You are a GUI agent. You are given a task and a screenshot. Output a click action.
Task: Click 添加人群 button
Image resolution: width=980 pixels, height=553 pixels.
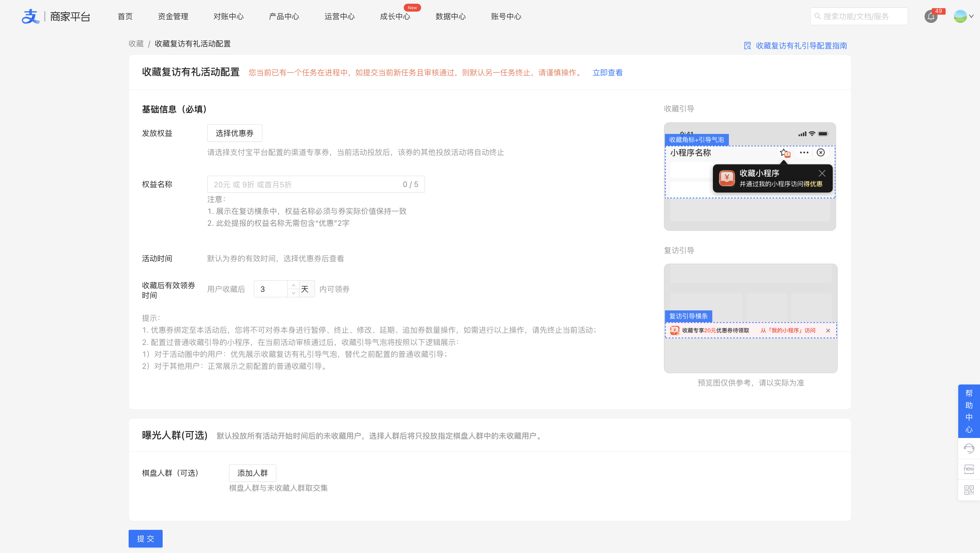pos(252,473)
